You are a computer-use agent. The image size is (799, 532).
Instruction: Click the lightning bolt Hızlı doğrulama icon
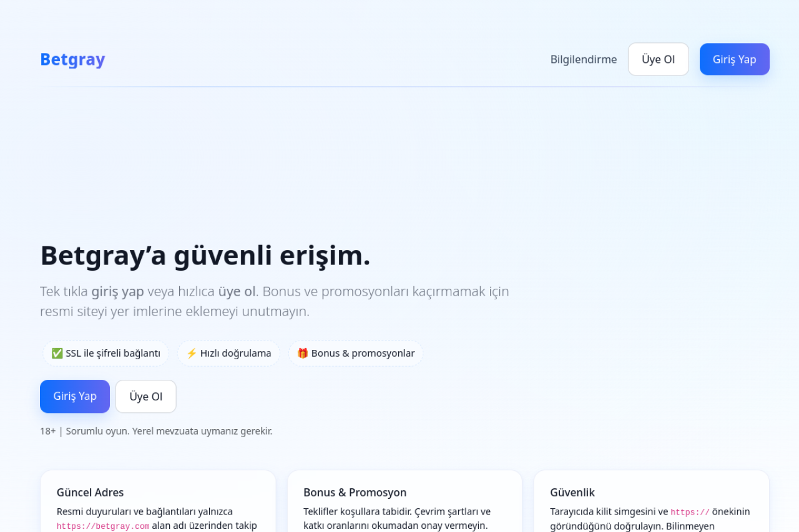coord(192,354)
